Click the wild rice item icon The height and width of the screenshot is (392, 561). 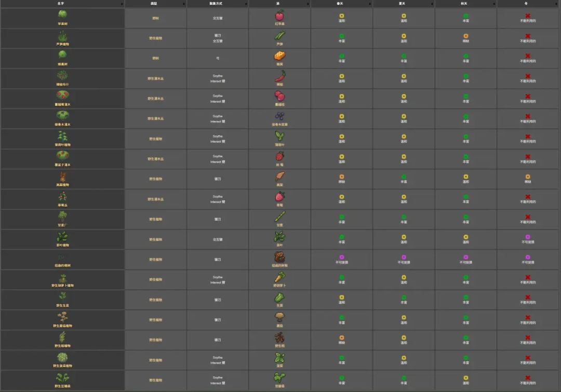pos(279,337)
